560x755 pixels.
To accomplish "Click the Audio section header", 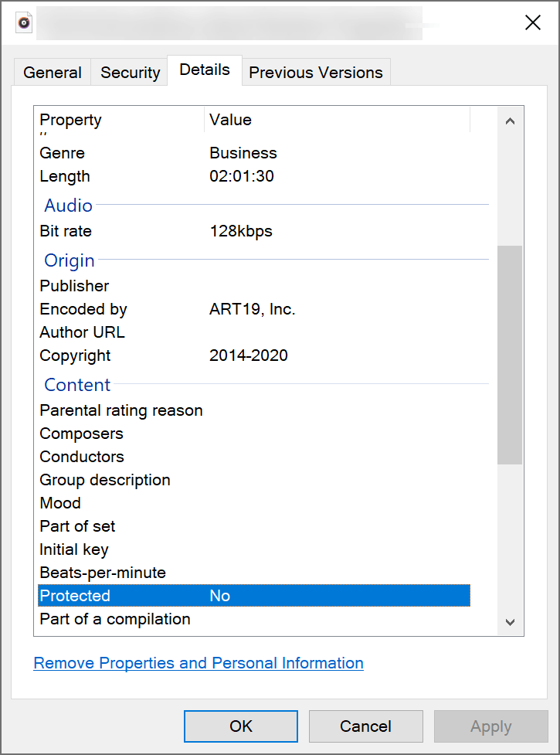I will (x=68, y=206).
